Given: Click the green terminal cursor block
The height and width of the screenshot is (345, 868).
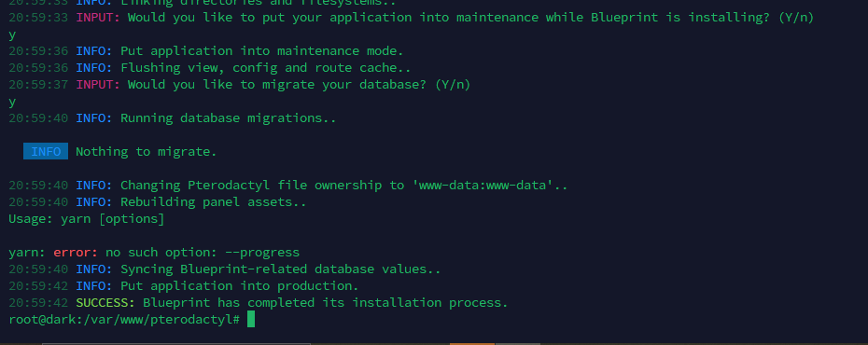Looking at the screenshot, I should (x=251, y=319).
